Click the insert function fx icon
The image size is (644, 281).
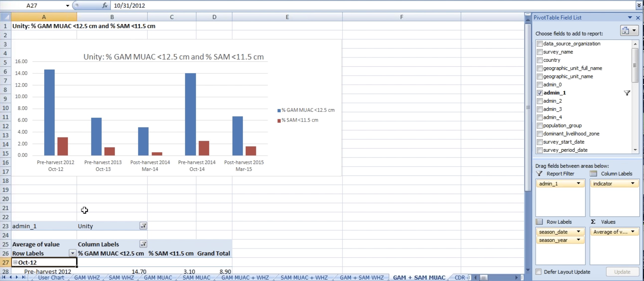105,5
